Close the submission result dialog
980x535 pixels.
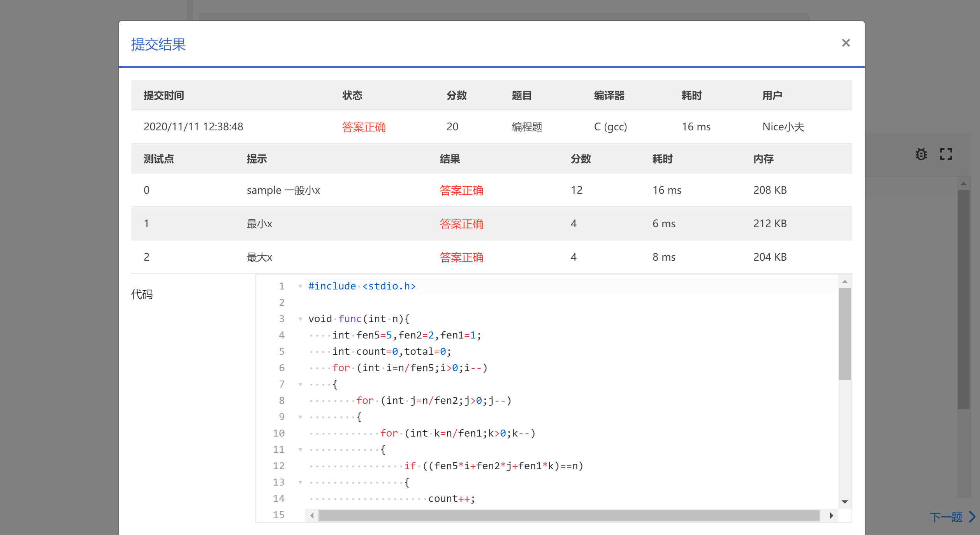(x=845, y=43)
